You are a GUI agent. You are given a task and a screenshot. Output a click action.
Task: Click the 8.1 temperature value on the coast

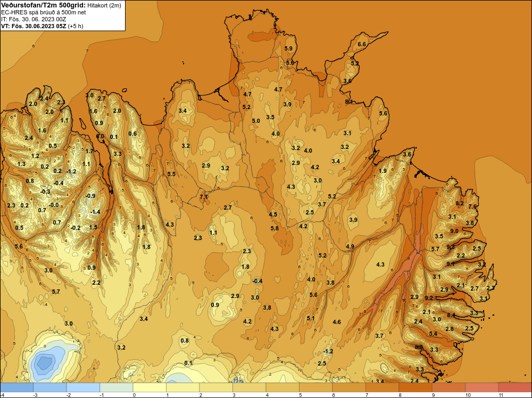[349, 102]
